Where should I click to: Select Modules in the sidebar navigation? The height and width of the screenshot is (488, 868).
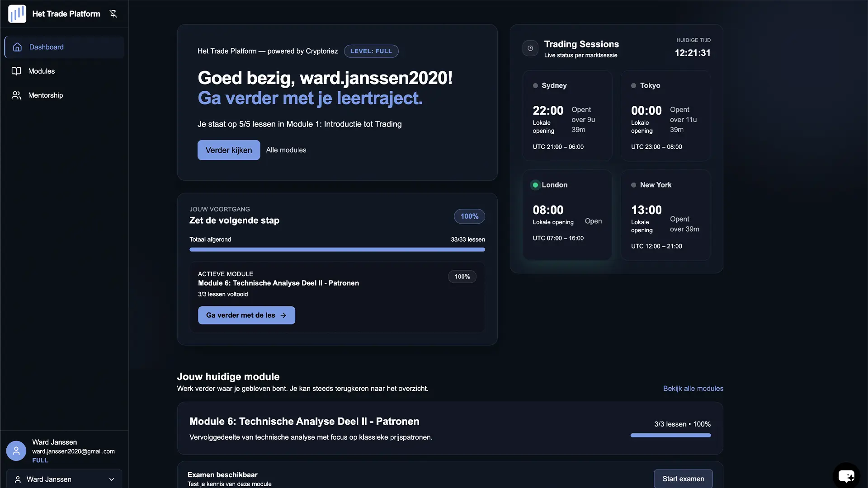click(x=41, y=71)
